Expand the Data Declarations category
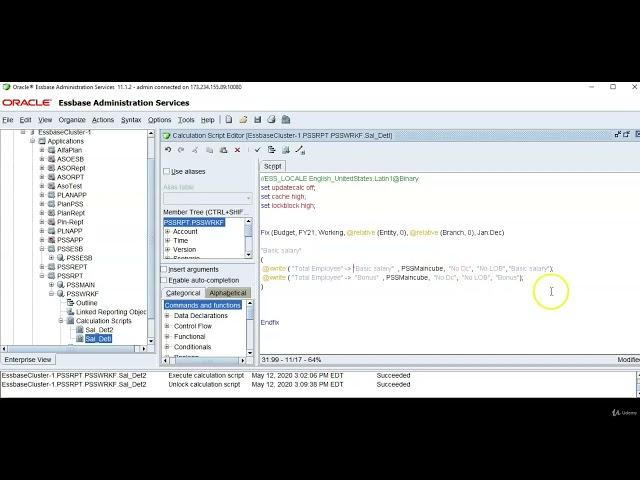The height and width of the screenshot is (480, 640). pos(168,315)
